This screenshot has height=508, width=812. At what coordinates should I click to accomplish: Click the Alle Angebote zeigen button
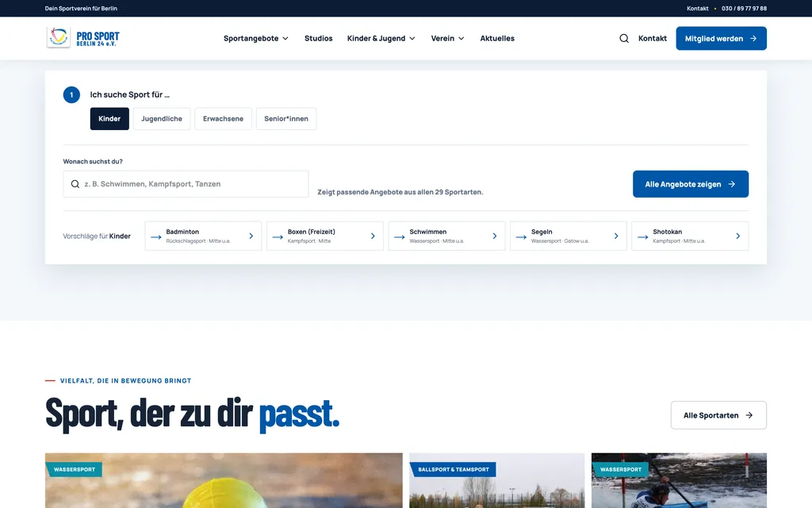[x=691, y=184]
